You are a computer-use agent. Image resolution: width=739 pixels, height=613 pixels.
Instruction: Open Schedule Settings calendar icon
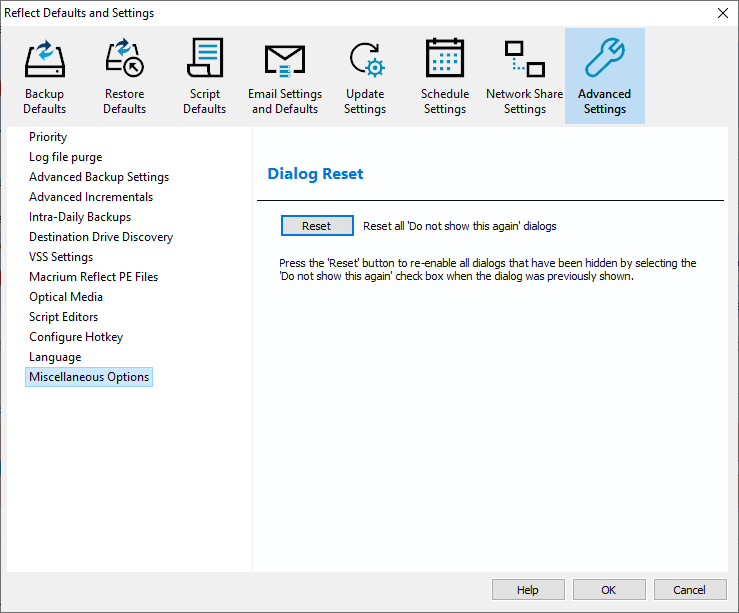(x=445, y=60)
